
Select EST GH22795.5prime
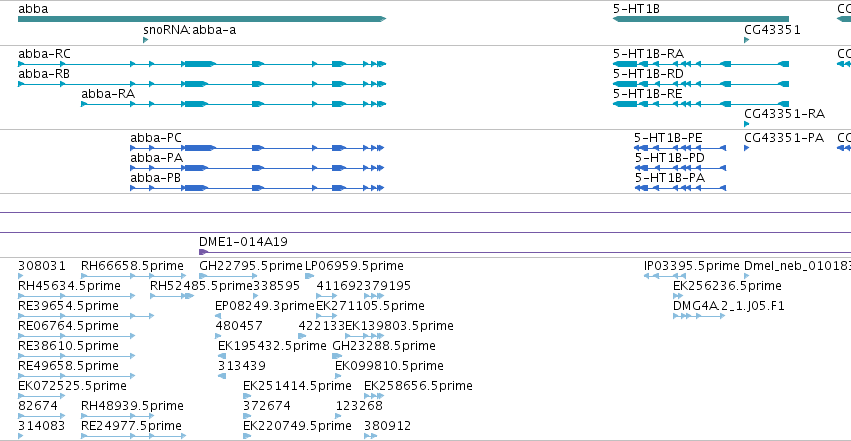click(x=251, y=266)
